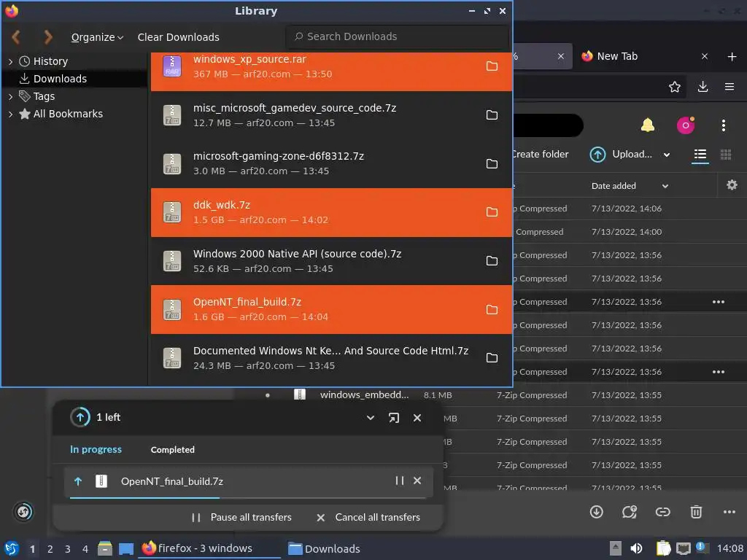Bookmark this page with the star icon
Image resolution: width=747 pixels, height=560 pixels.
coord(674,87)
